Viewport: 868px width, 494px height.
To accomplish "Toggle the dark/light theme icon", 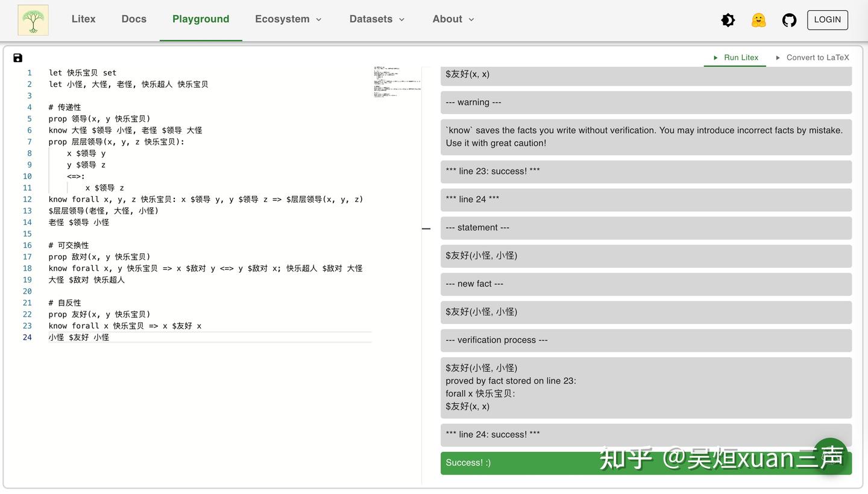I will click(728, 20).
